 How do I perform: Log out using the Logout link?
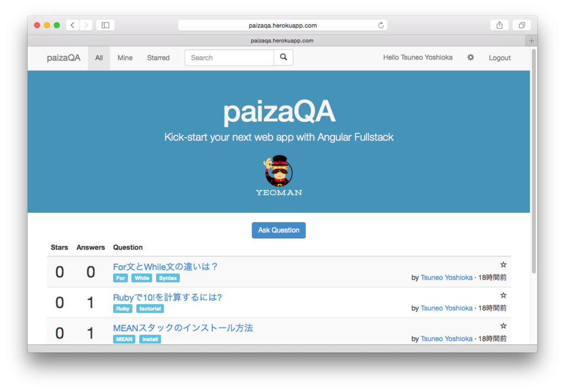(x=499, y=58)
